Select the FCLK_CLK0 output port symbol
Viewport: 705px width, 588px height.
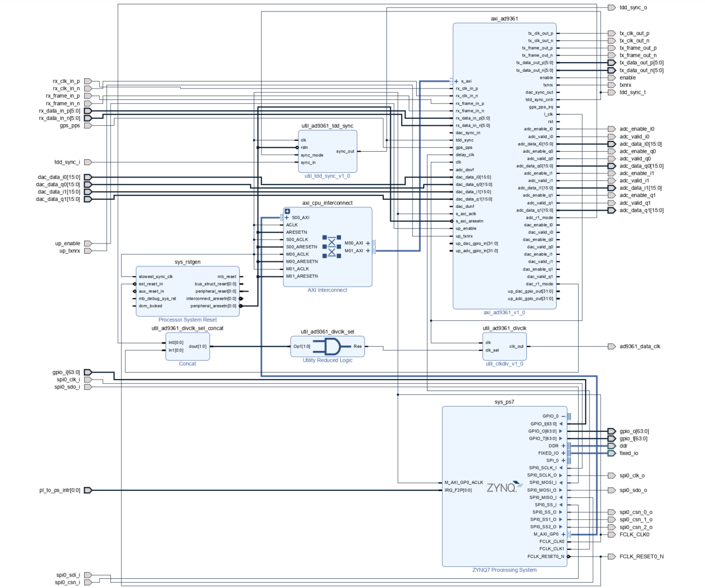pos(612,535)
